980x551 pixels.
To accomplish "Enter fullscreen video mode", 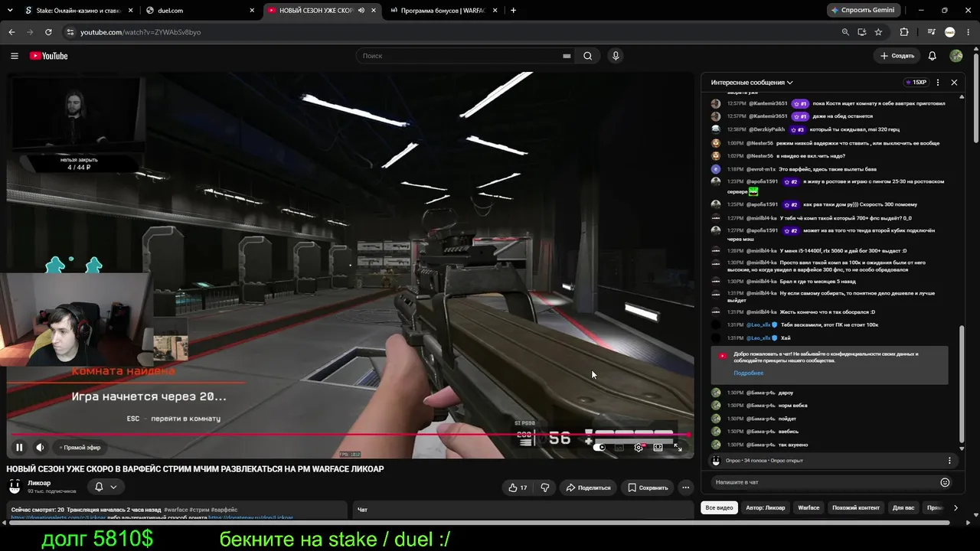I will point(678,448).
